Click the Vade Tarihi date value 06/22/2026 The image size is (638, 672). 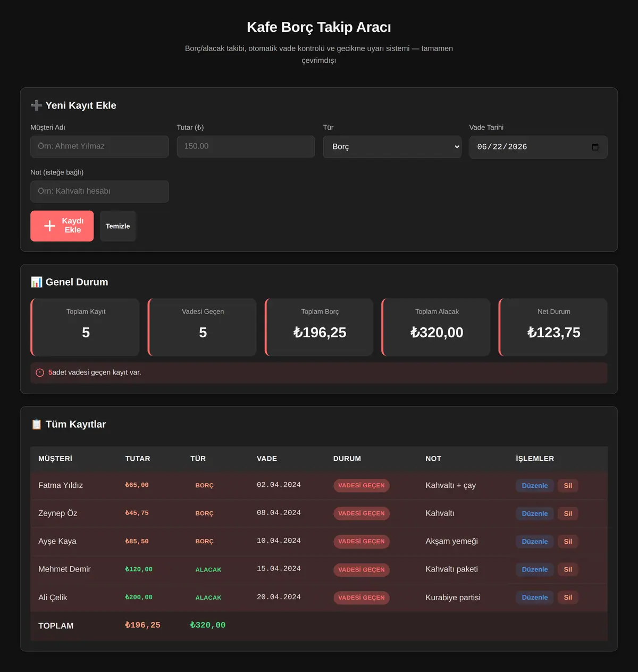(502, 147)
